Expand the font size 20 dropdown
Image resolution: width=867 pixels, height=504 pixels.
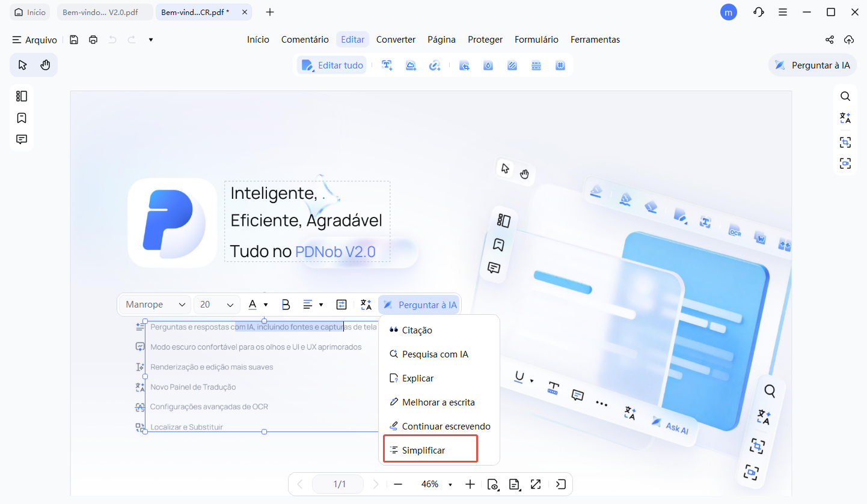tap(216, 305)
